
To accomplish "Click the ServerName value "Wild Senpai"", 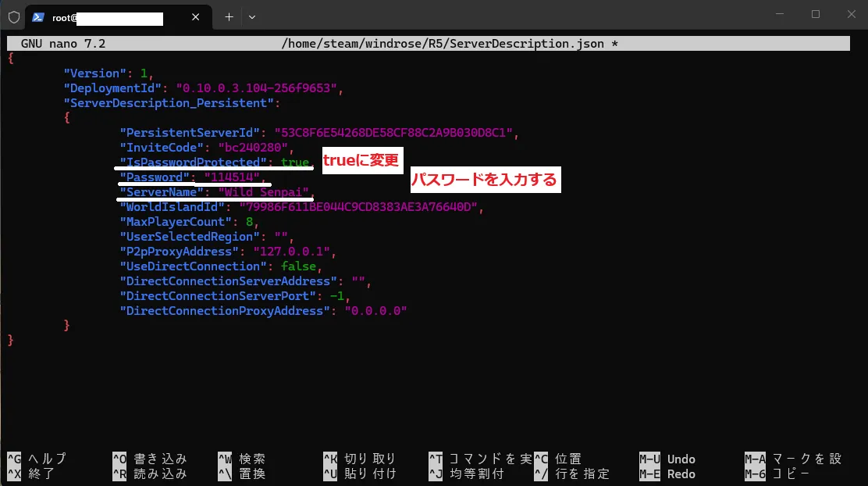I will (x=264, y=192).
